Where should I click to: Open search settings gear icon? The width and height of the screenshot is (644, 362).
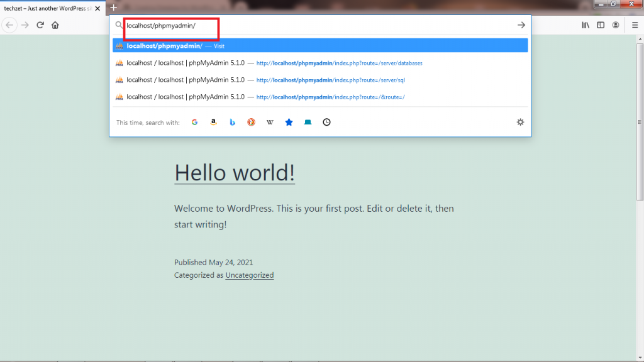coord(520,122)
